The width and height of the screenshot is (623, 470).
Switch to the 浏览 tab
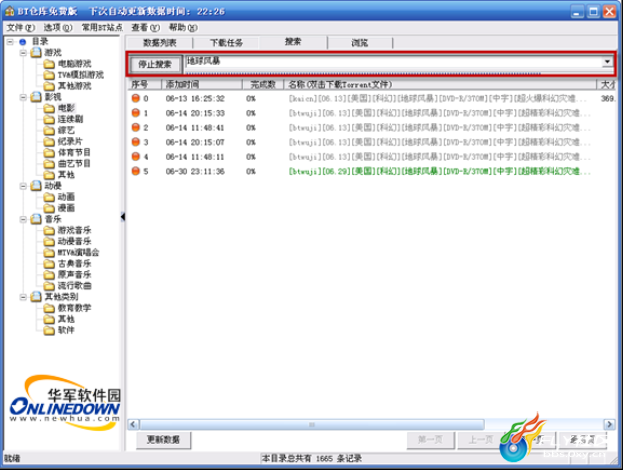pos(360,43)
